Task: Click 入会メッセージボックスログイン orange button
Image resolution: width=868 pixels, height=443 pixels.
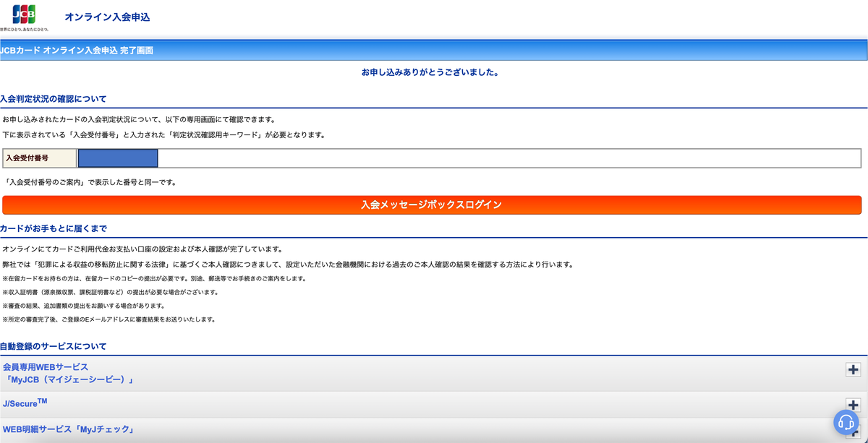Action: coord(431,205)
